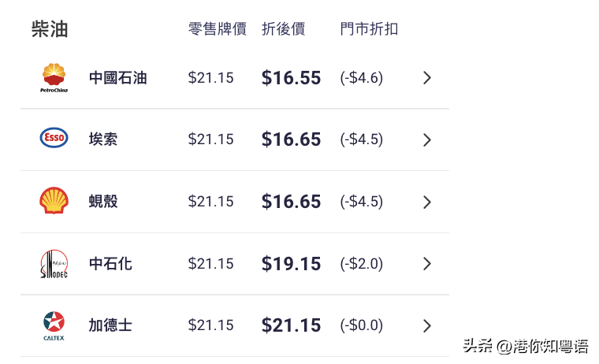Image resolution: width=599 pixels, height=364 pixels.
Task: Expand the 埃索 row chevron
Action: pyautogui.click(x=427, y=139)
